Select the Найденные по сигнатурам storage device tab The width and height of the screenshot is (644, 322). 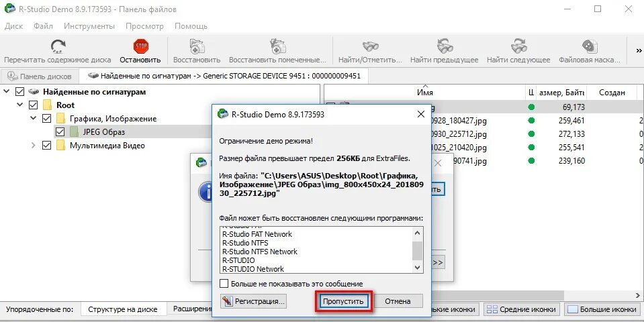224,76
